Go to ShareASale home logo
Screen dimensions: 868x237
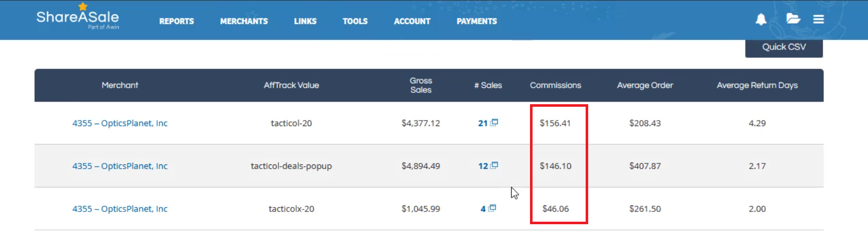coord(78,17)
